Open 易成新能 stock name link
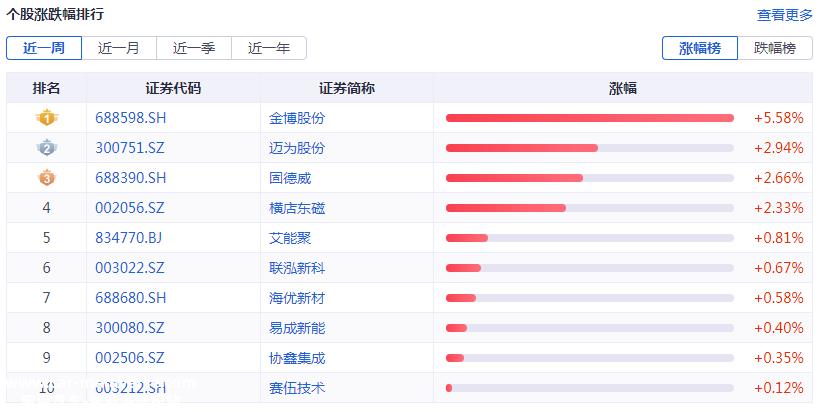This screenshot has width=823, height=412. pyautogui.click(x=297, y=328)
